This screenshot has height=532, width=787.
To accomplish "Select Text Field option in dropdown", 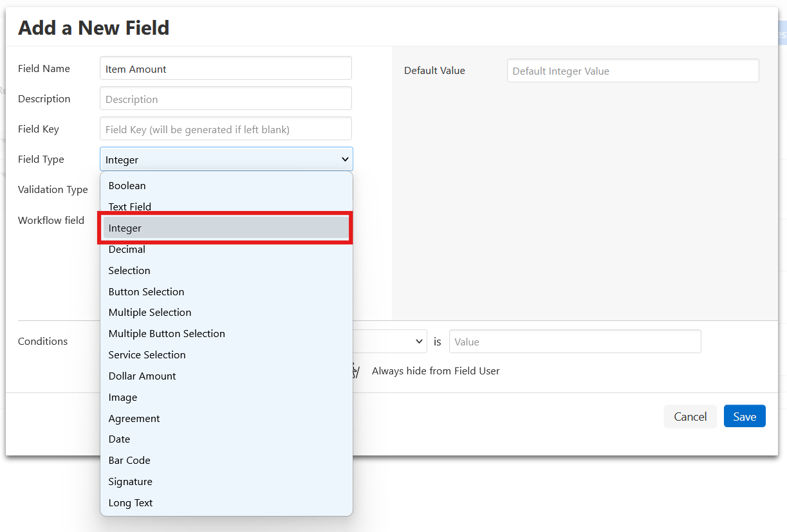I will click(x=130, y=206).
